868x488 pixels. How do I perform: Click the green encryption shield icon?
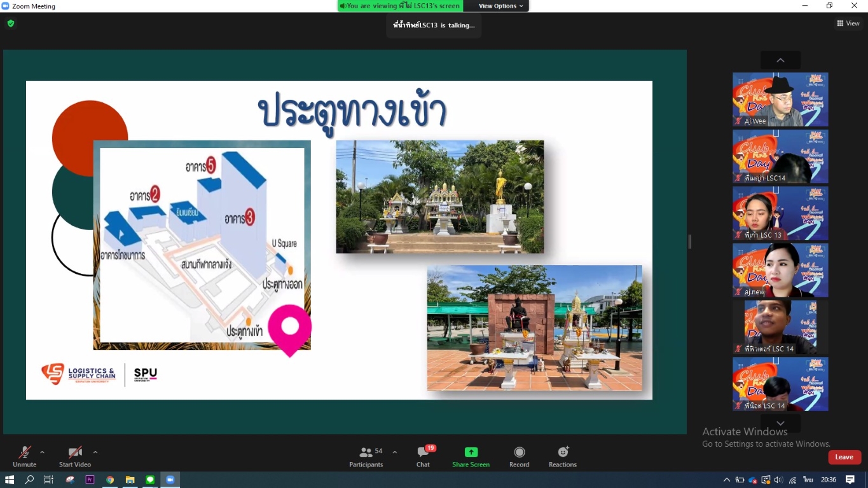[11, 24]
